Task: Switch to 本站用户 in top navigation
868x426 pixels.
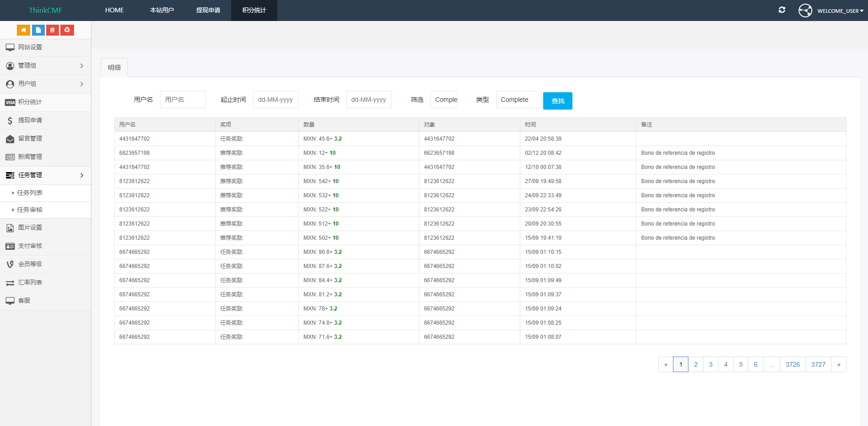Action: click(162, 10)
